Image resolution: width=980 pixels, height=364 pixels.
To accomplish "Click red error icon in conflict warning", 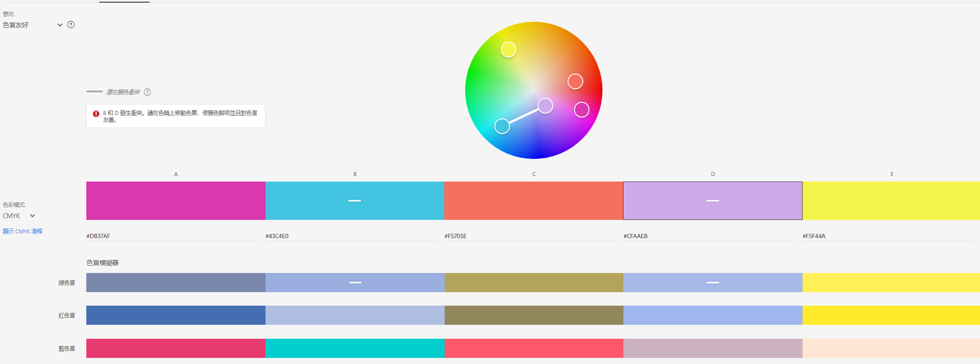I will 96,114.
